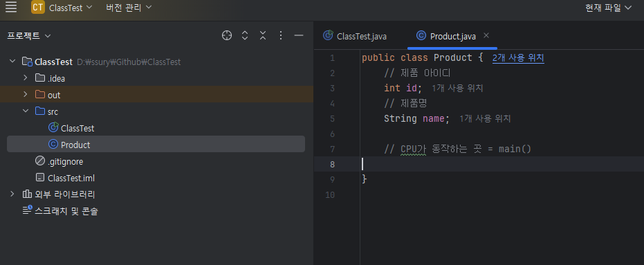Open the project panel options menu
644x265 pixels.
coord(281,36)
